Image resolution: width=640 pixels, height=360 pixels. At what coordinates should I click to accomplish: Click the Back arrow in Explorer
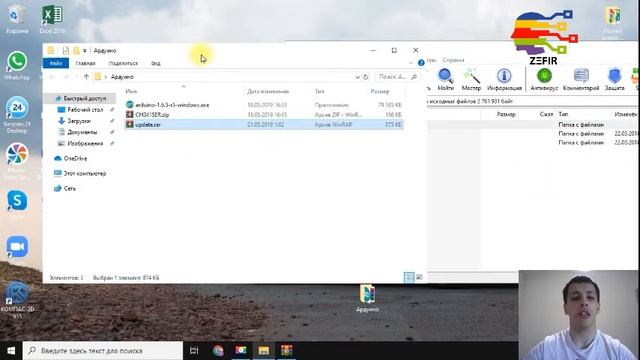point(52,77)
